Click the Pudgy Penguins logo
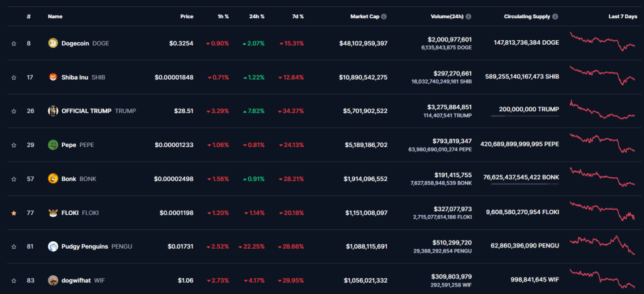The image size is (644, 294). (53, 246)
